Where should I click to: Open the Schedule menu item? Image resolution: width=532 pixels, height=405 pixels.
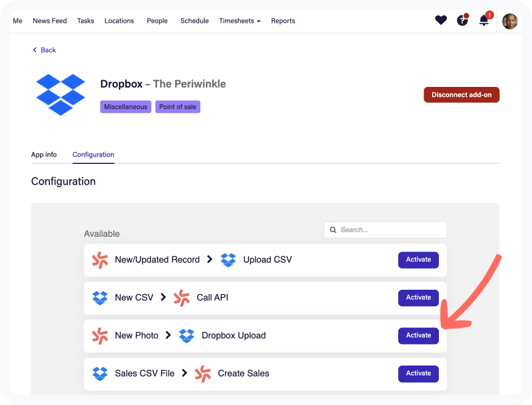[x=194, y=20]
